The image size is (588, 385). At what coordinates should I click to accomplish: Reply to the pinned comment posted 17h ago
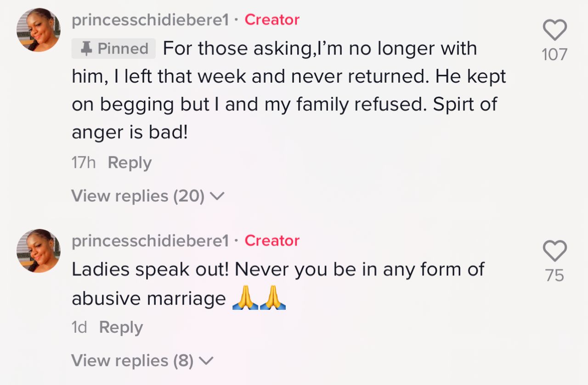click(x=130, y=163)
